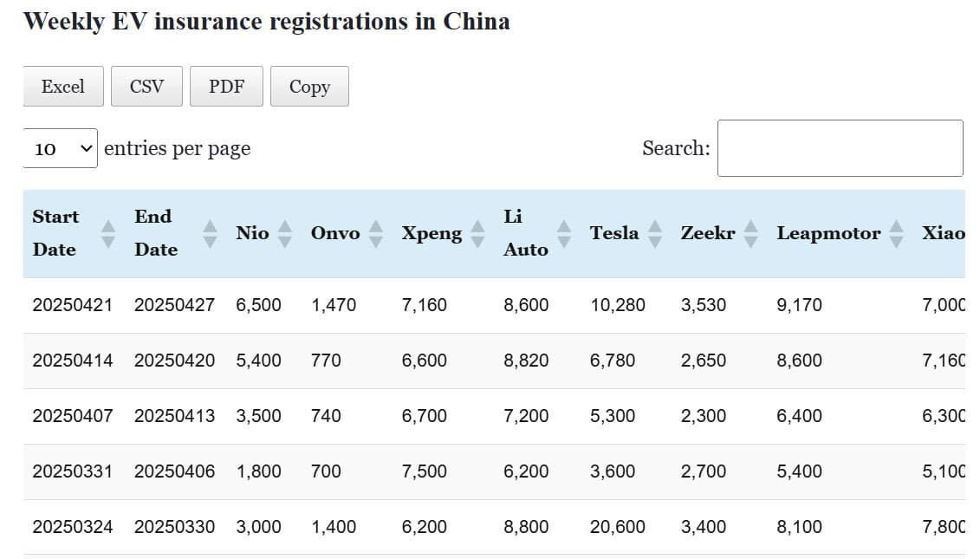Viewport: 980px width, 559px height.
Task: Sort by Xpeng using its arrow icon
Action: (477, 233)
